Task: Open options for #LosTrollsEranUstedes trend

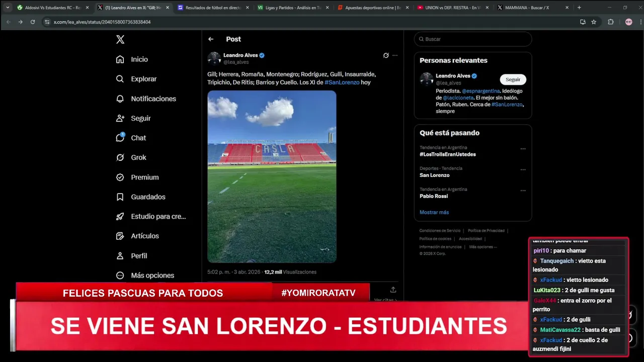Action: [523, 149]
